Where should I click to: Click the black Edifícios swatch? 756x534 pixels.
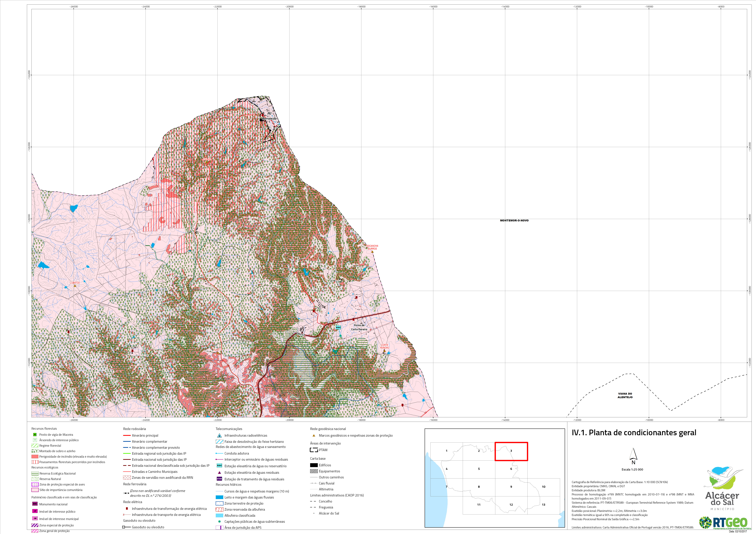[x=314, y=465]
